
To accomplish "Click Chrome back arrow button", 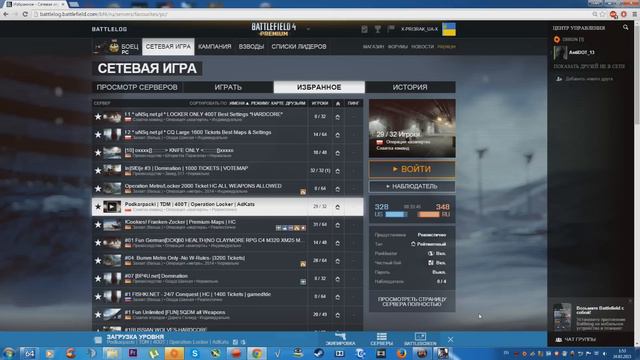I will (x=6, y=14).
